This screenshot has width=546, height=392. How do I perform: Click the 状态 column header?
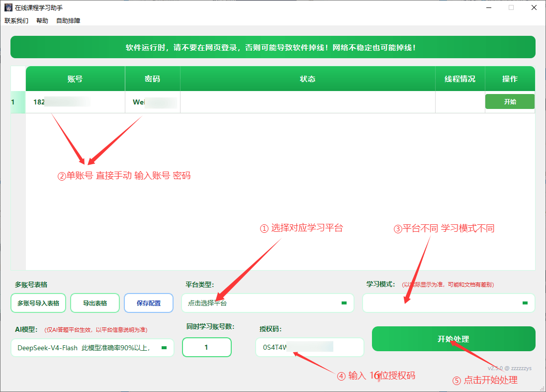point(308,79)
